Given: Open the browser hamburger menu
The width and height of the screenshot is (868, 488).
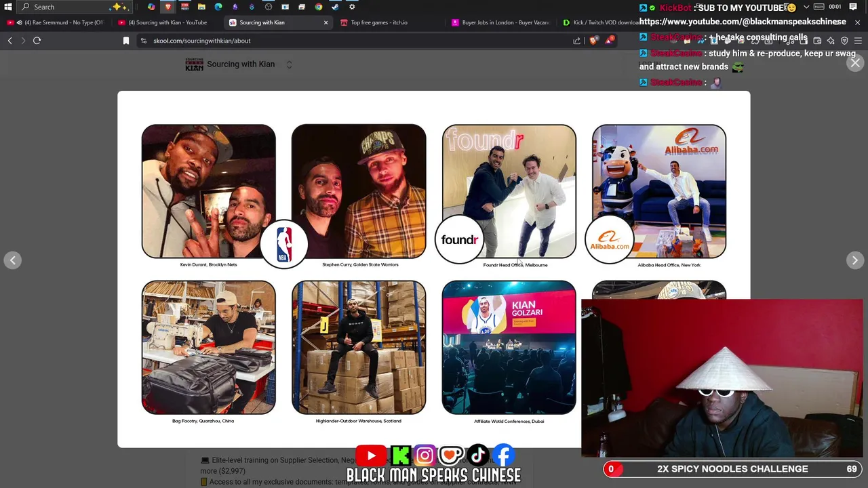Looking at the screenshot, I should coord(858,41).
